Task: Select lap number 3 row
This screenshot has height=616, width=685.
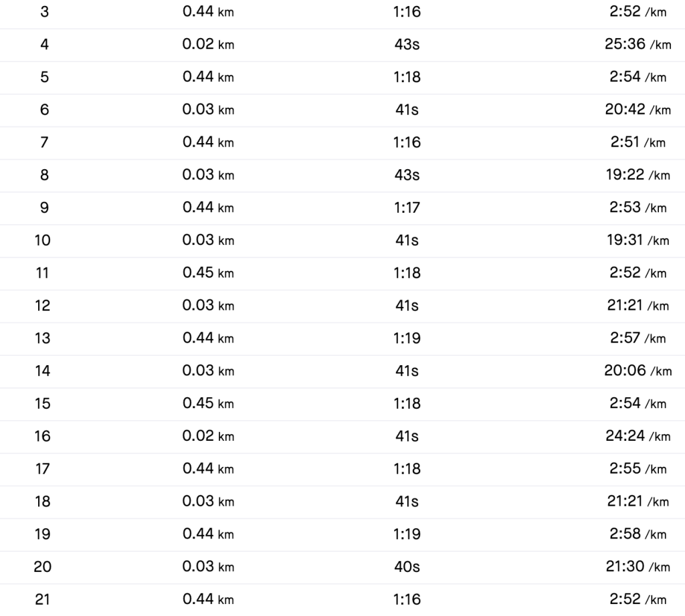Action: (44, 12)
